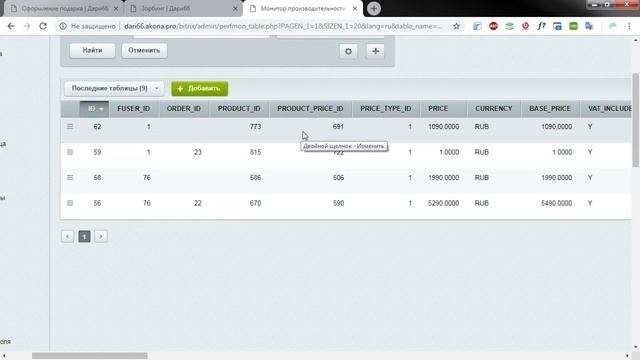Click BASE_PRICE value 5490.0000

[557, 203]
